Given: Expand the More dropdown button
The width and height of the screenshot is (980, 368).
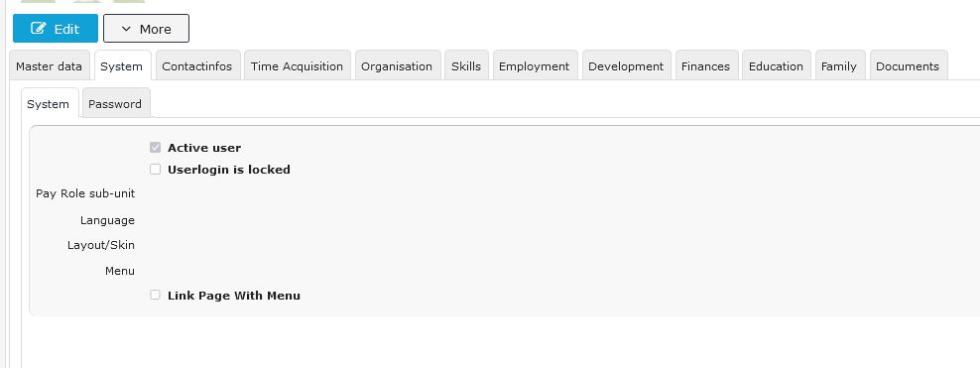Looking at the screenshot, I should 146,29.
